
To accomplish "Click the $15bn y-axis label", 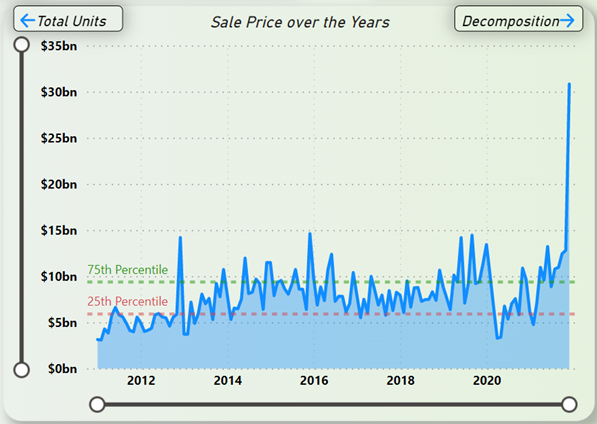I will click(59, 231).
